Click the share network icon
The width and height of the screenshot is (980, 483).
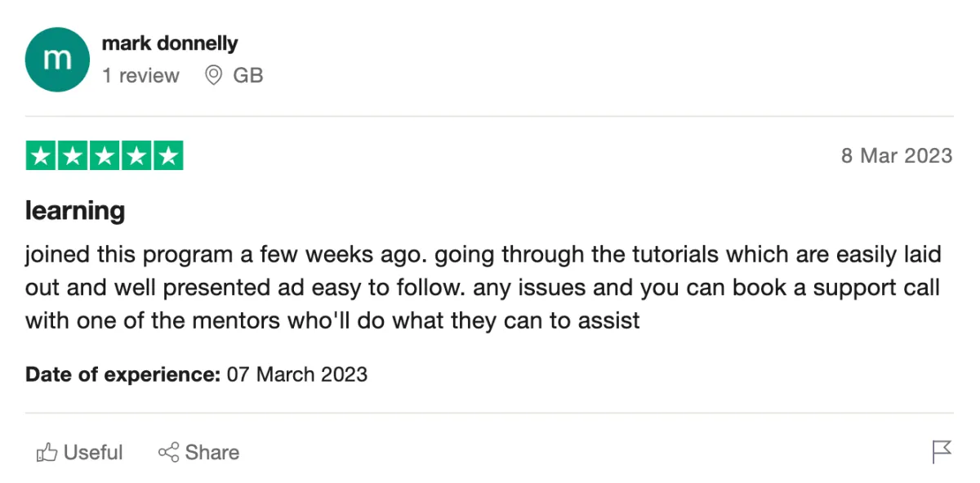pos(168,452)
